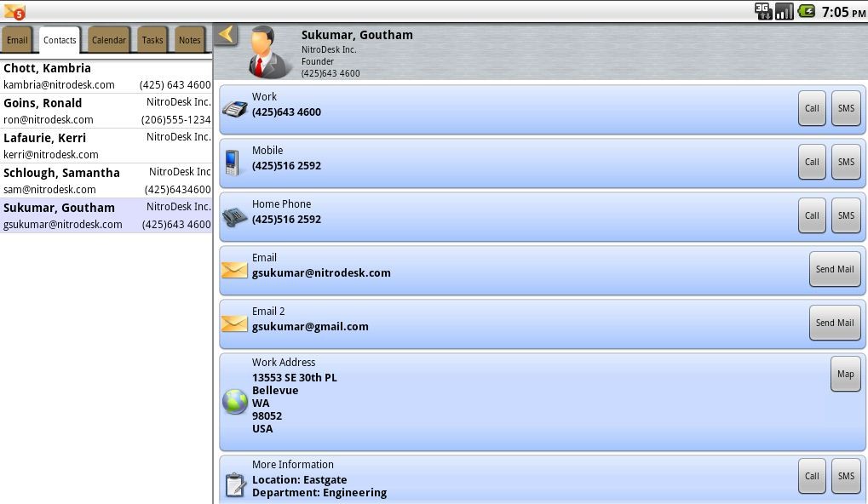
Task: Select the Contacts tab
Action: pyautogui.click(x=60, y=40)
